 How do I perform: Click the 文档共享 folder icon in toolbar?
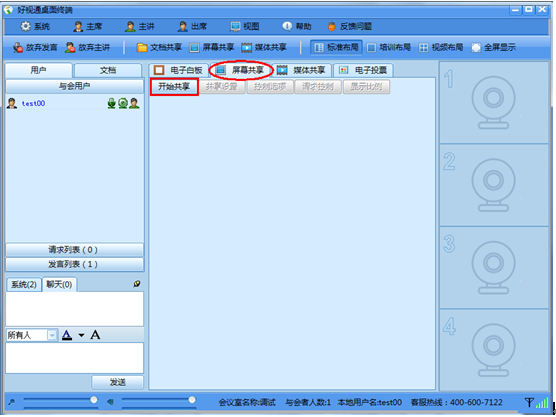142,48
